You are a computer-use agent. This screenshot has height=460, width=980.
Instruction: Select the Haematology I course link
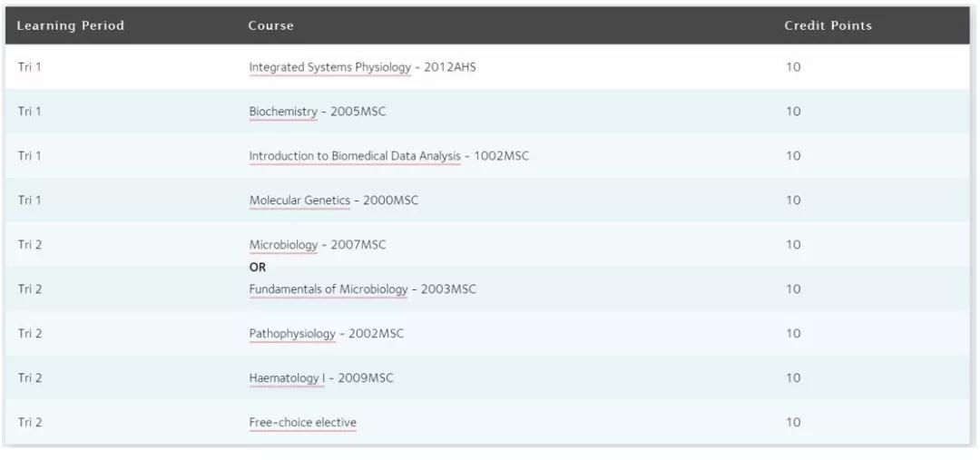pyautogui.click(x=286, y=378)
